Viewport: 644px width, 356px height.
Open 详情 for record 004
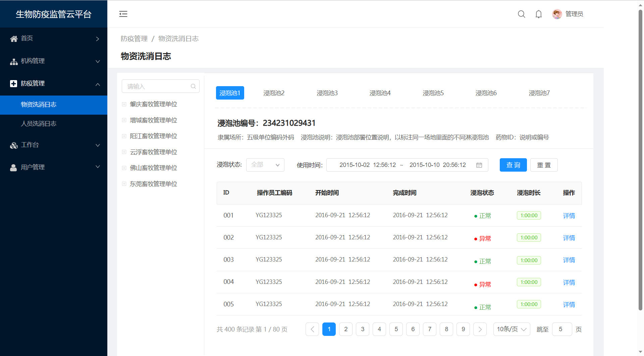(569, 283)
